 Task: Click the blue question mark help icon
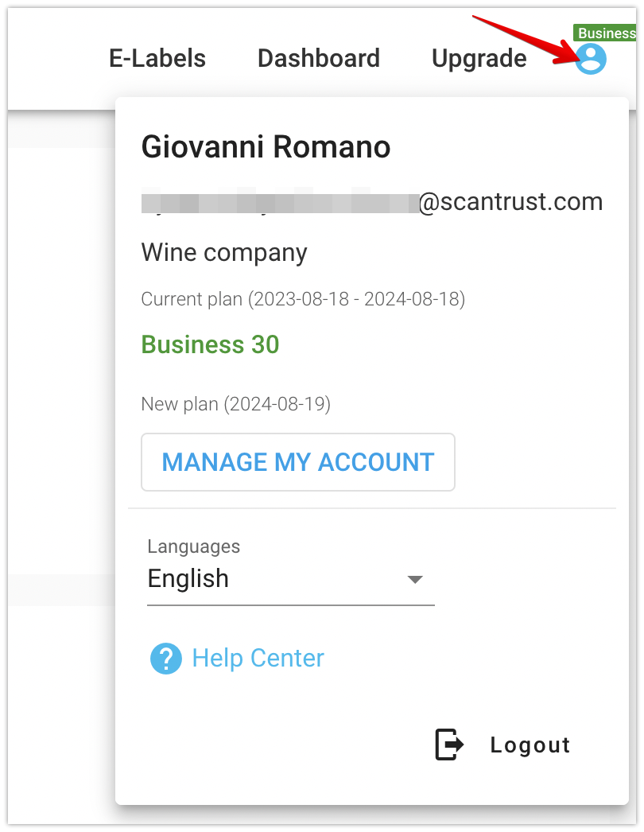(166, 659)
